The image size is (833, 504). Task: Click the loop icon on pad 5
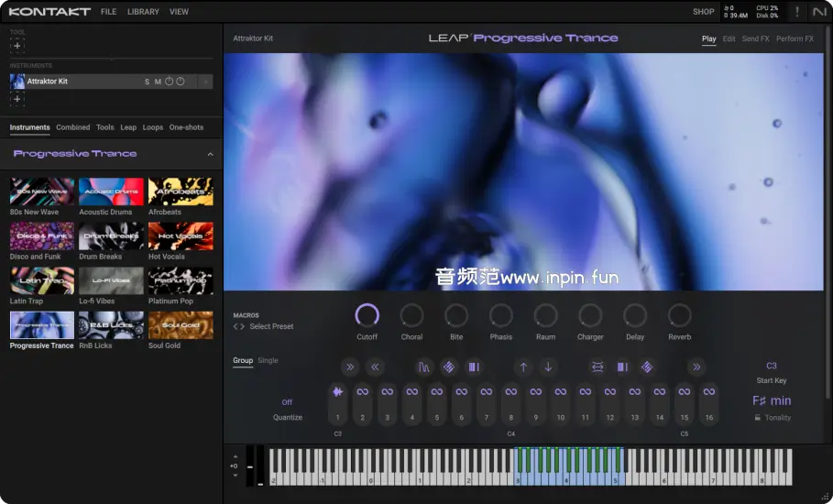437,392
